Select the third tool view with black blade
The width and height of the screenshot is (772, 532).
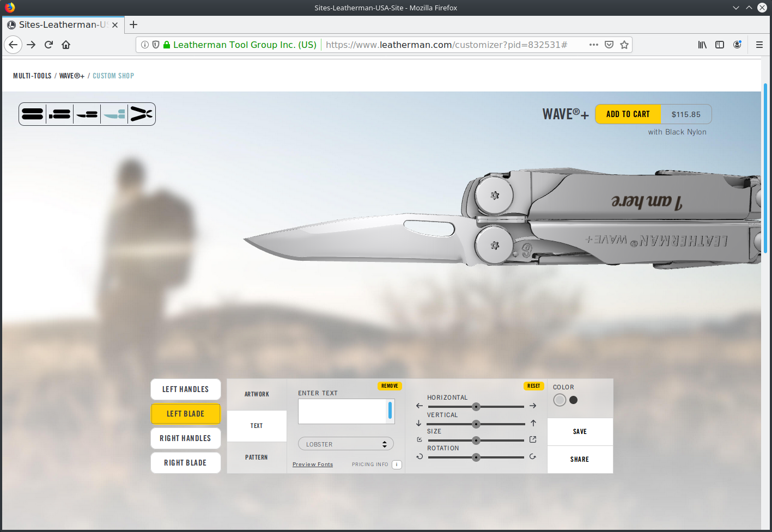click(x=87, y=114)
